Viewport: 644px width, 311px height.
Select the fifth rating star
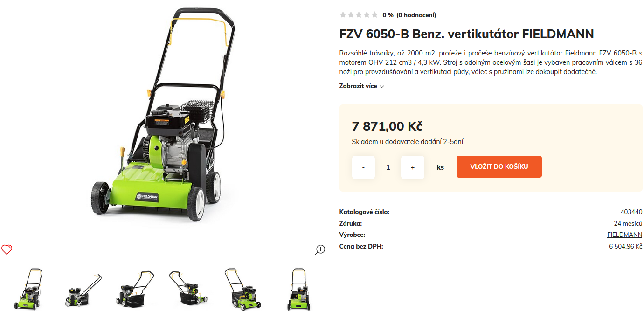click(x=375, y=15)
